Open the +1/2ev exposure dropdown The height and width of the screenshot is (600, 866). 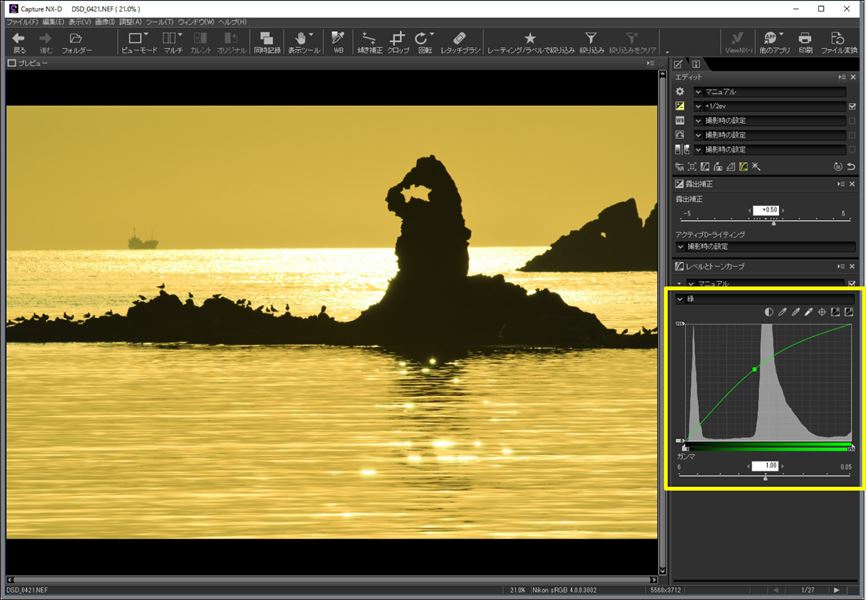click(x=770, y=106)
